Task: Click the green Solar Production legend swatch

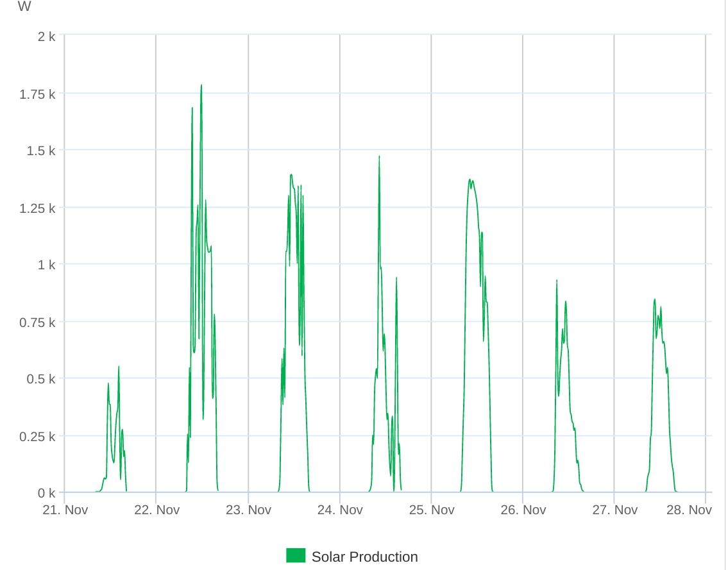Action: pos(296,556)
